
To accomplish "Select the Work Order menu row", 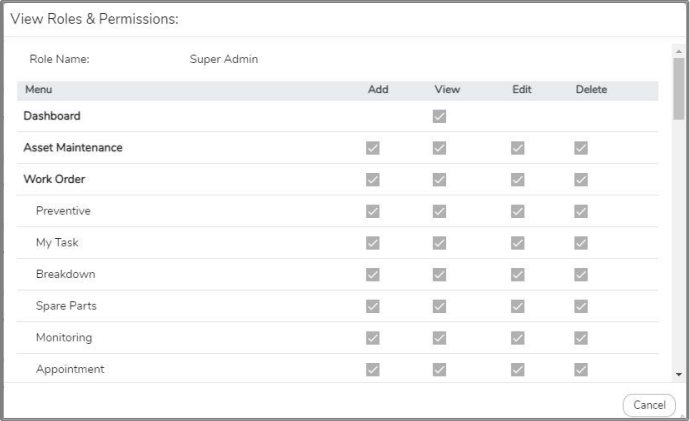I will (54, 180).
